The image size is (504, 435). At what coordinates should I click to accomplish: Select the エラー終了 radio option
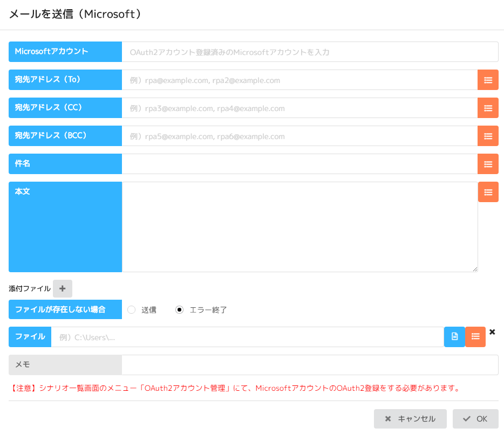point(180,310)
